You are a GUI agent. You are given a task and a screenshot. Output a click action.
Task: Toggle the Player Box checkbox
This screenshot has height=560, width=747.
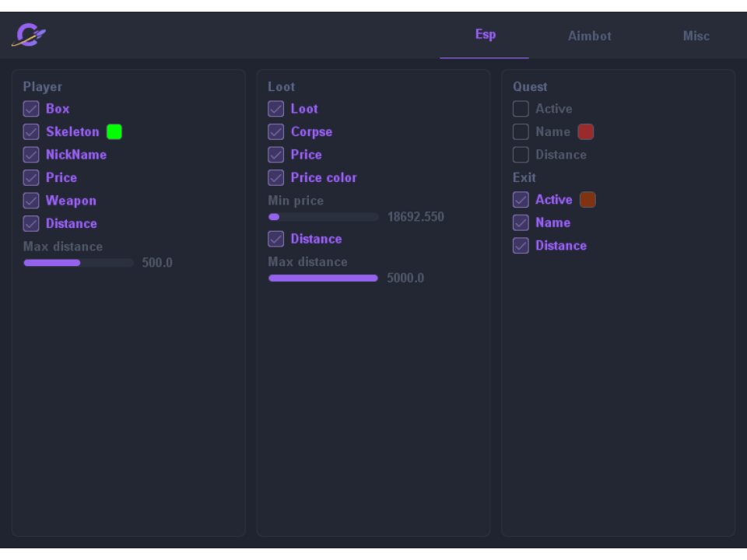[31, 109]
